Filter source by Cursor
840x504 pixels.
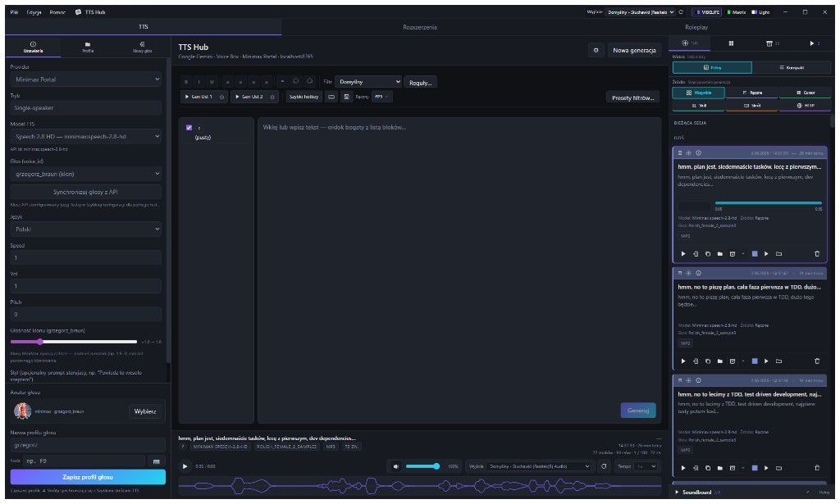806,93
